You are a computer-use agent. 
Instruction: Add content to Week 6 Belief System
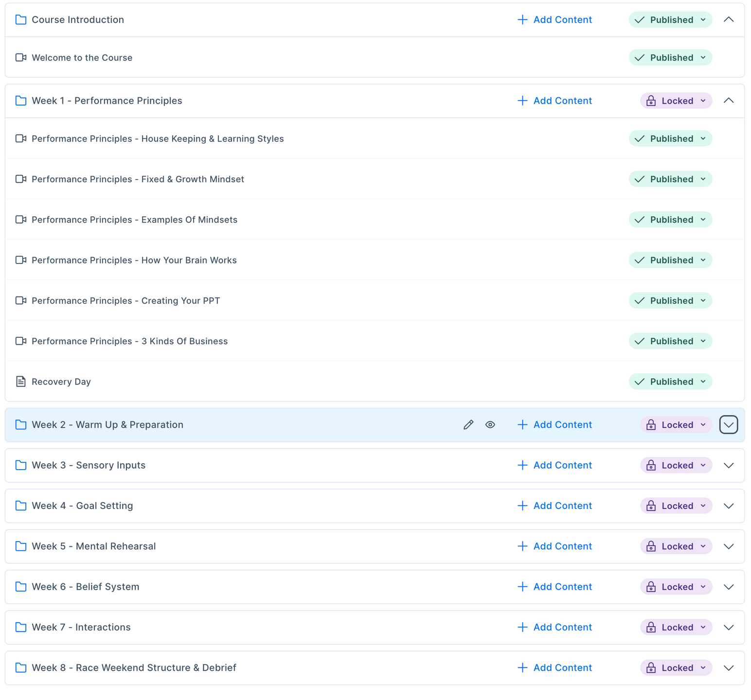[x=554, y=587]
